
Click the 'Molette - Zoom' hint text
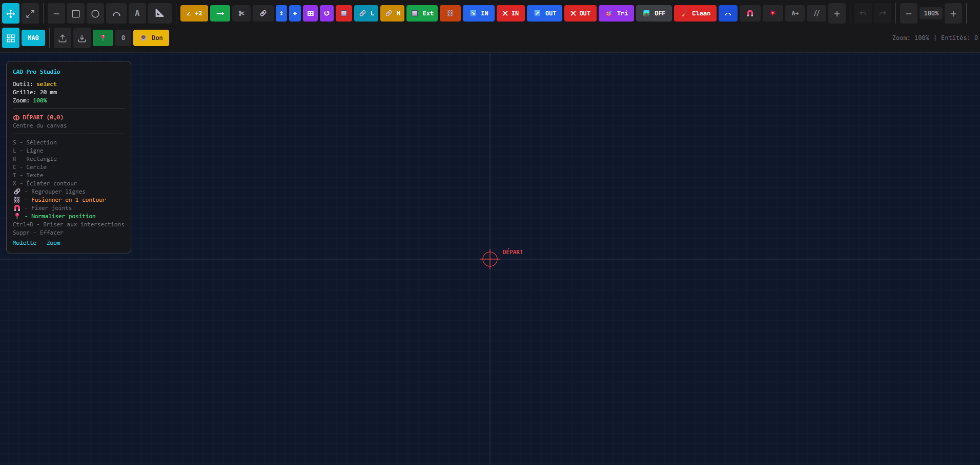[36, 243]
